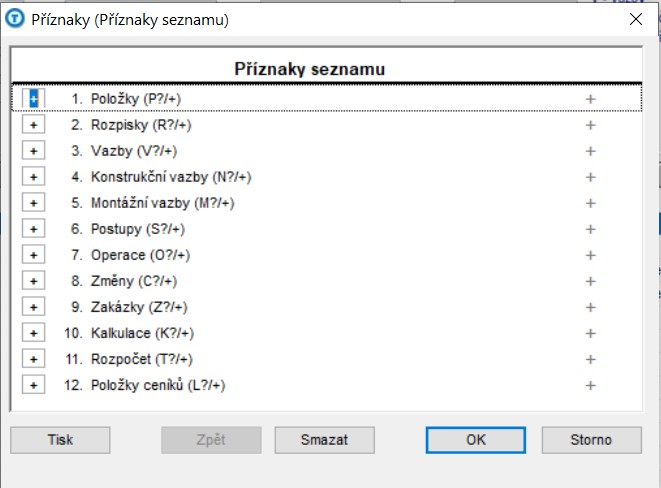Expand the Postupy (S?/+) node
Viewport: 661px width, 488px height.
33,229
